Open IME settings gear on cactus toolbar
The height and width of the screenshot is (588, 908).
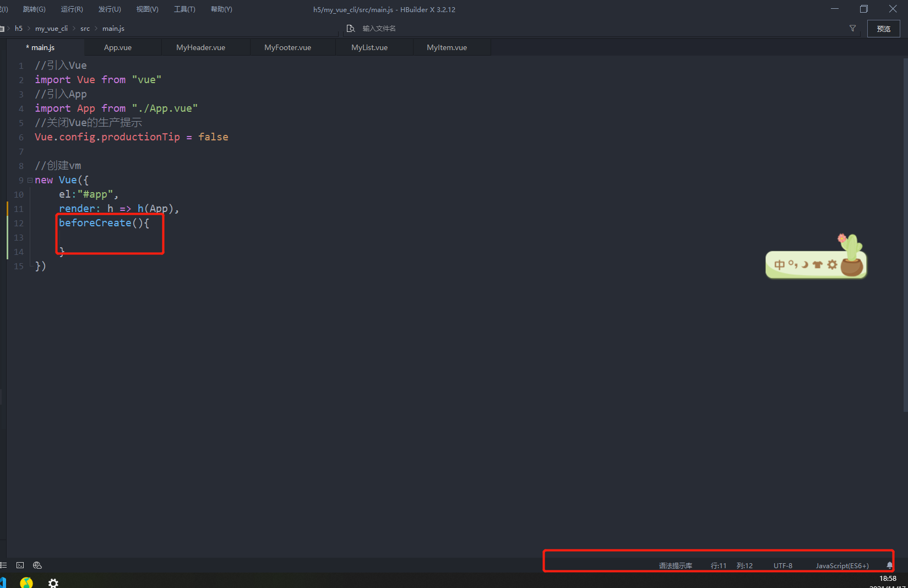pos(832,265)
